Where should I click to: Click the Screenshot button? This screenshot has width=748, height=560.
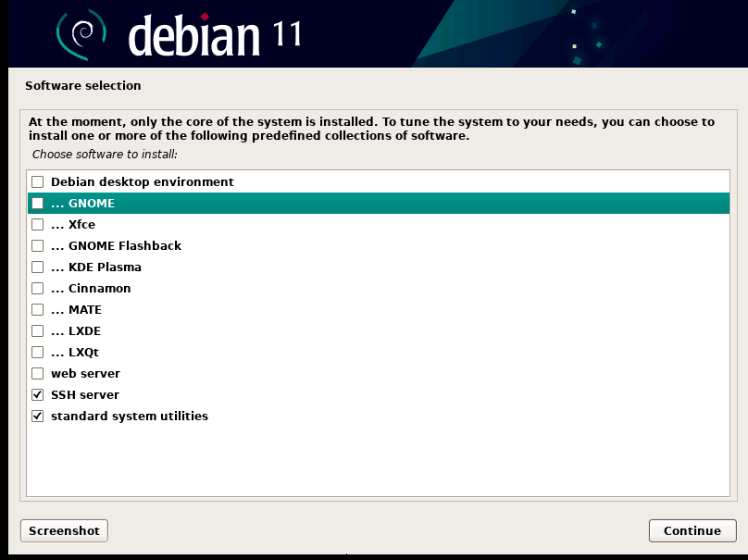point(65,531)
